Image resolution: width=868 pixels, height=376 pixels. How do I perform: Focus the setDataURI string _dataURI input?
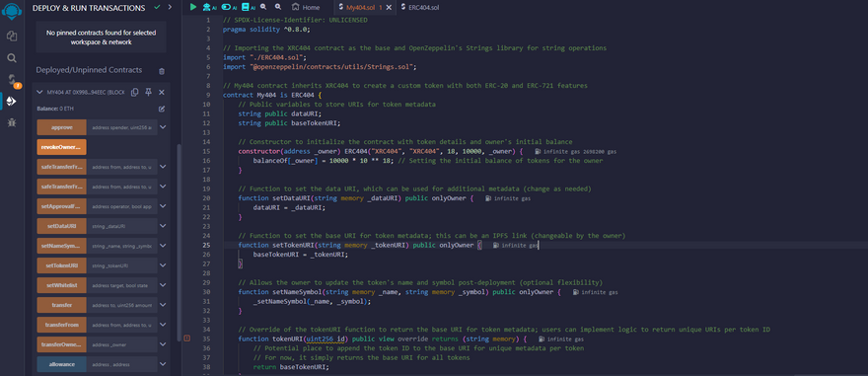point(121,226)
